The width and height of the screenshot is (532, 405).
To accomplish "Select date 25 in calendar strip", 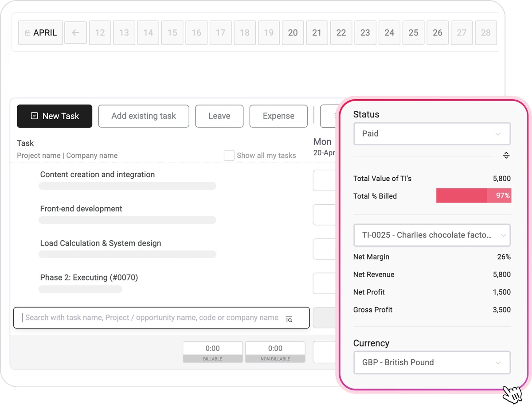I will 413,33.
